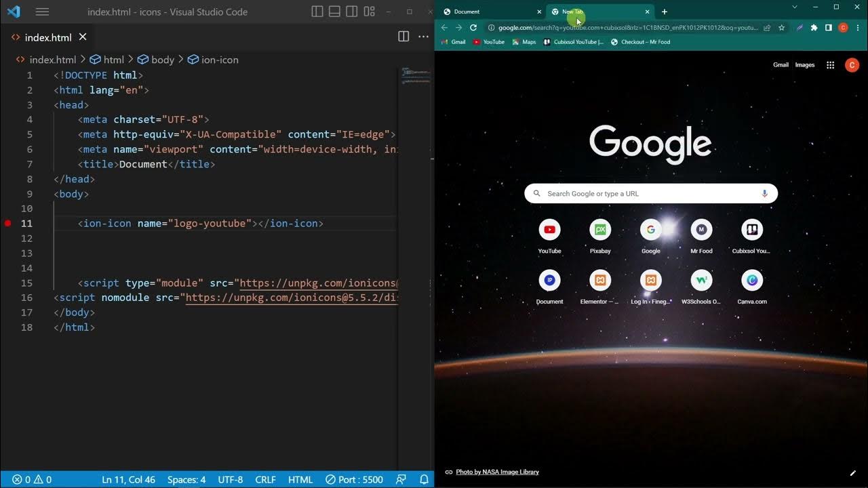868x488 pixels.
Task: Open the body breadcrumb item
Action: coord(156,60)
